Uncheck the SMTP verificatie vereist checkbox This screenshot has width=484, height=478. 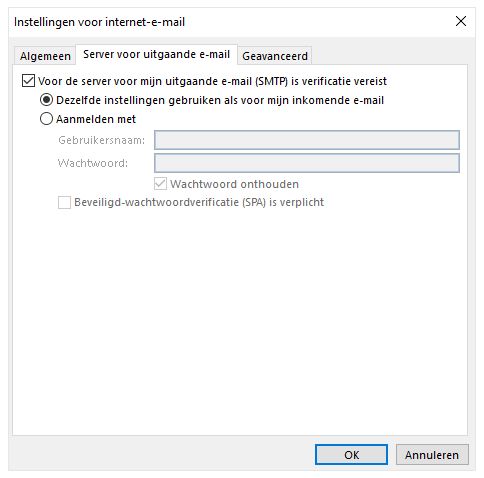click(28, 81)
